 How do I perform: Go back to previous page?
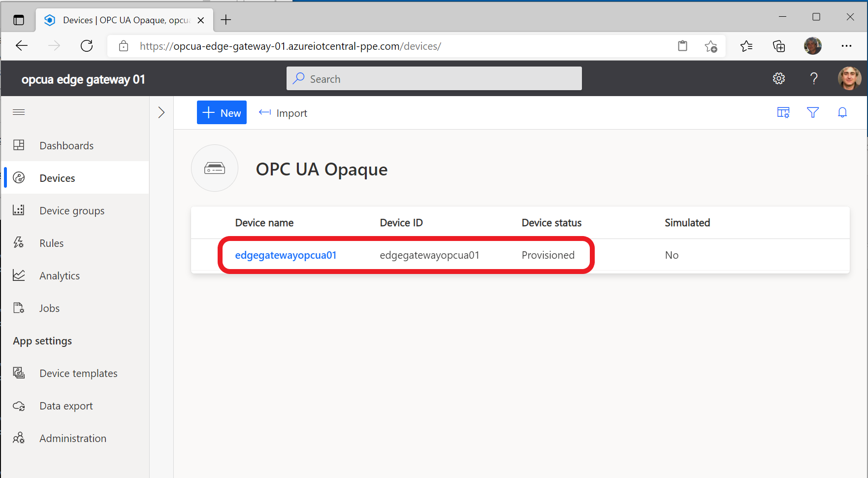pyautogui.click(x=22, y=46)
